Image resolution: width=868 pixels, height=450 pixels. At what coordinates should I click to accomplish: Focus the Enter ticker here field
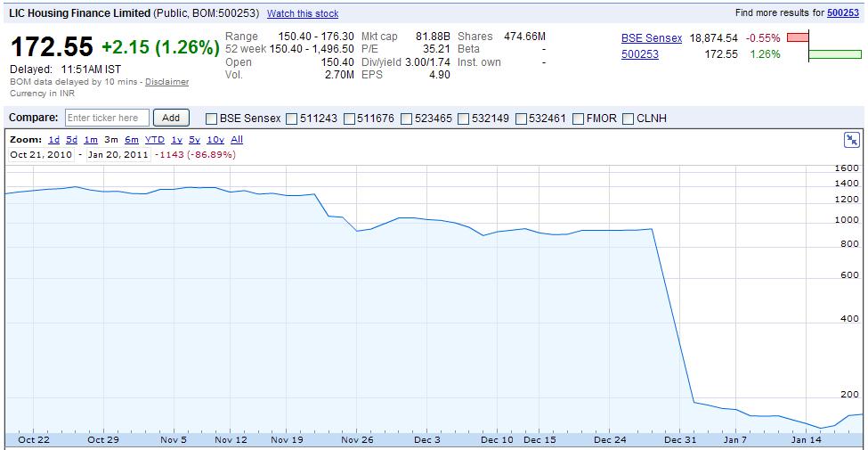108,118
